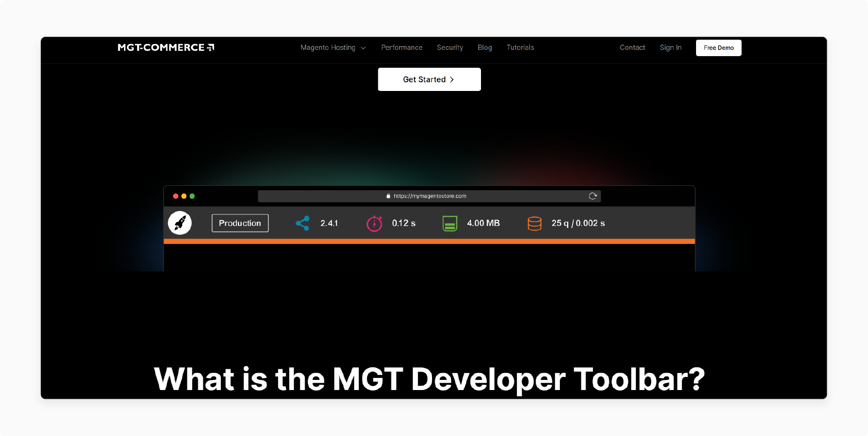Request a Free Demo

click(x=719, y=48)
